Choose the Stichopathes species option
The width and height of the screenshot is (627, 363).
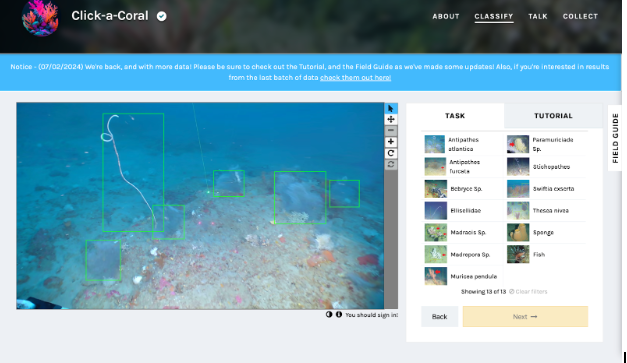pyautogui.click(x=545, y=167)
